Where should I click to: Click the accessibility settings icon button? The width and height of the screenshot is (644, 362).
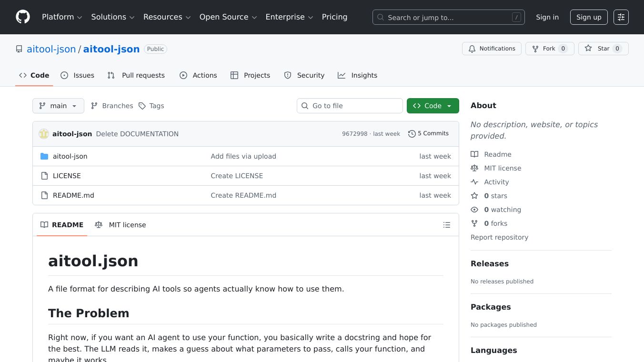621,17
